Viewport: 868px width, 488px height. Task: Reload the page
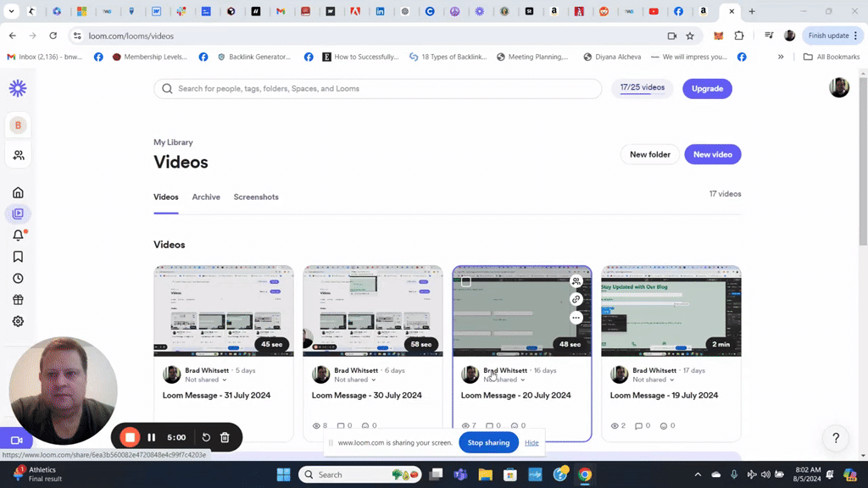click(x=53, y=36)
